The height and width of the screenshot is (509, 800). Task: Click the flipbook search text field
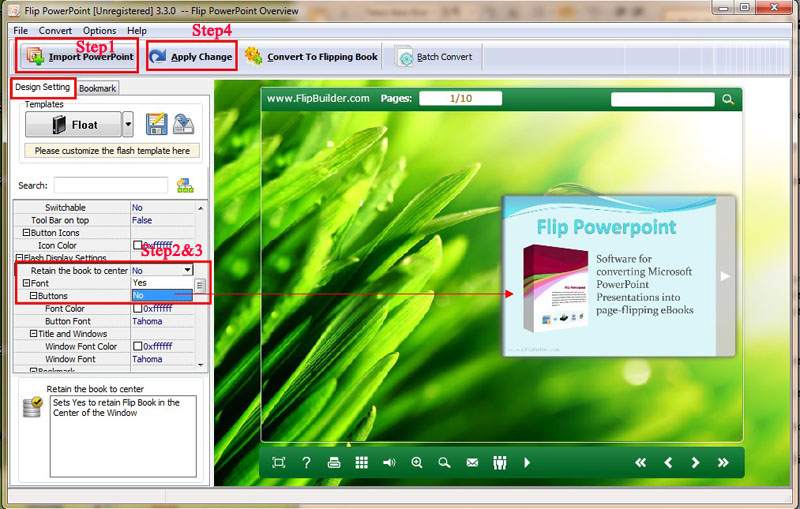[662, 99]
